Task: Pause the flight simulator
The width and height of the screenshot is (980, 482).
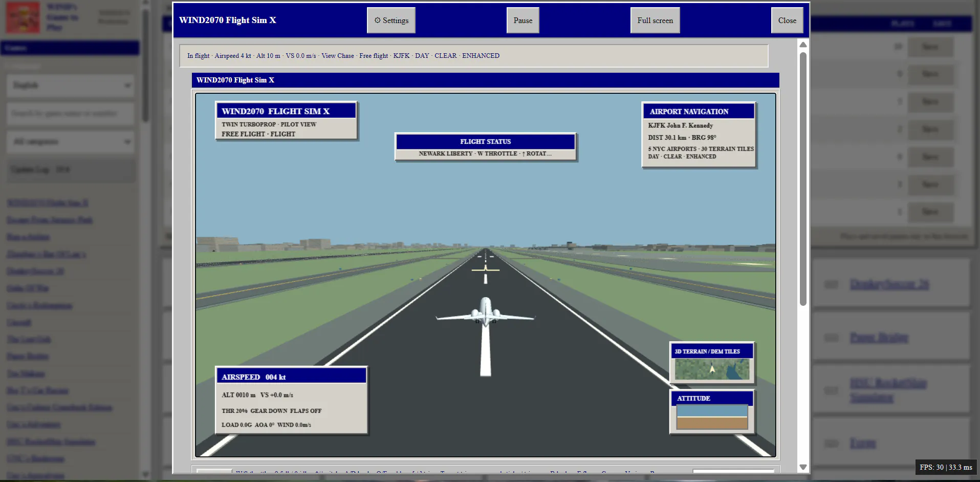Action: tap(522, 20)
